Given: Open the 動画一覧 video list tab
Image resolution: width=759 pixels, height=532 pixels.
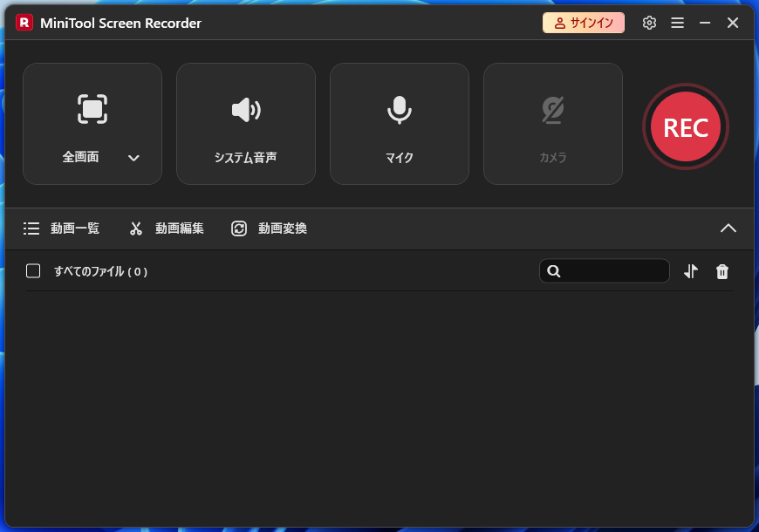Looking at the screenshot, I should (x=62, y=228).
